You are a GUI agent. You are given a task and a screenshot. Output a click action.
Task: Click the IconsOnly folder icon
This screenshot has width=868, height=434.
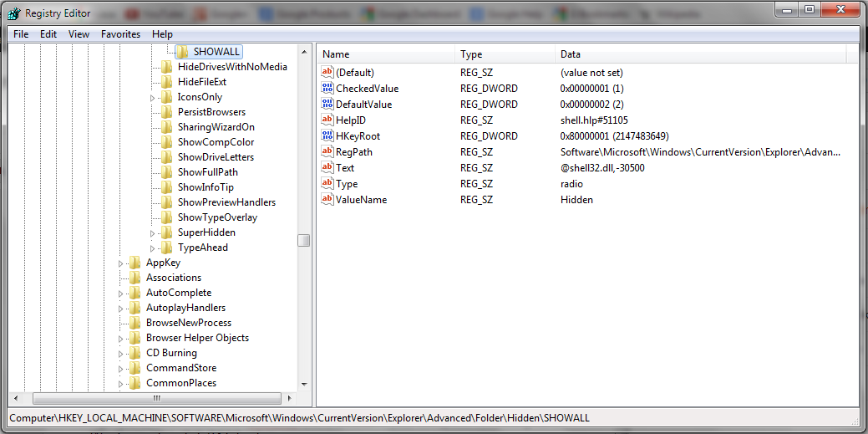click(166, 97)
